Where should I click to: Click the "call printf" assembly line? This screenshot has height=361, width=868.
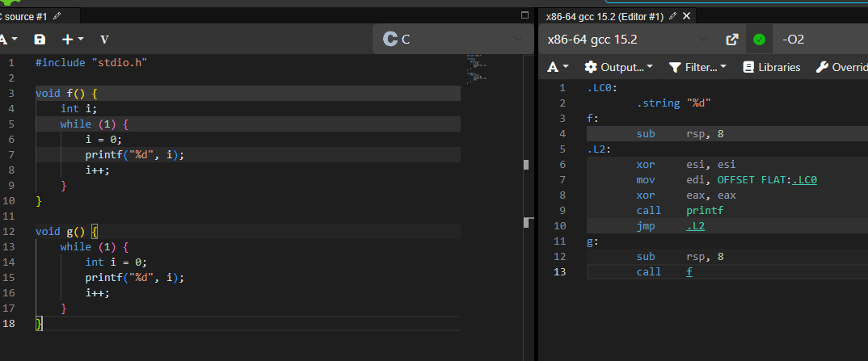click(x=680, y=210)
